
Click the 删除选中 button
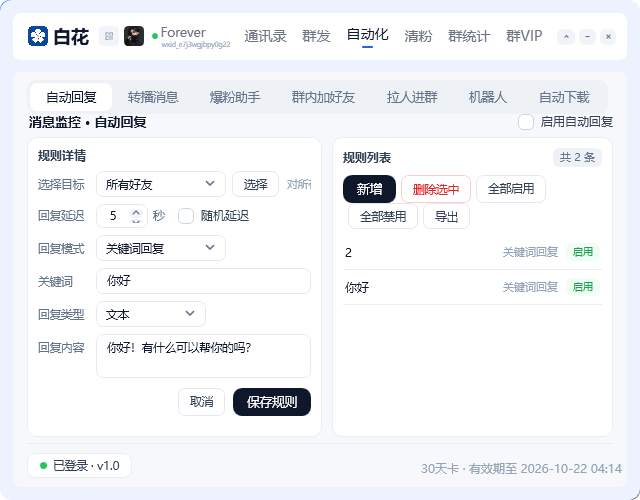pos(436,189)
